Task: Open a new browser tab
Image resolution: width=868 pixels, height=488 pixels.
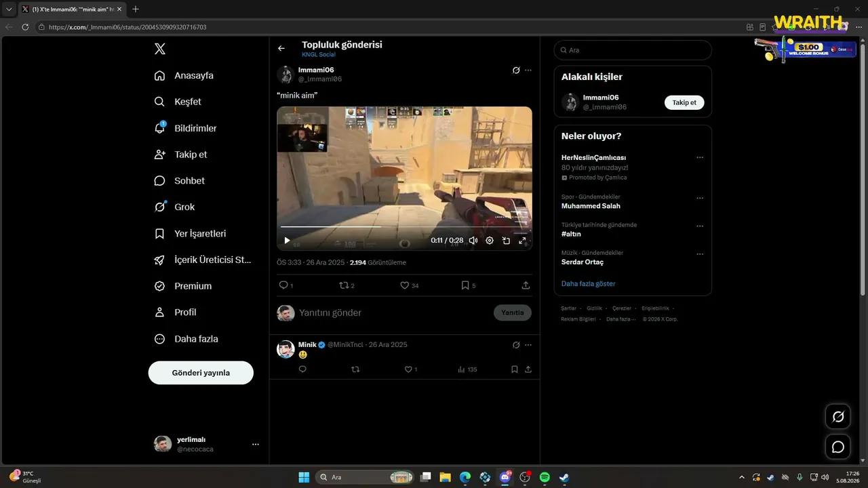Action: (x=136, y=9)
